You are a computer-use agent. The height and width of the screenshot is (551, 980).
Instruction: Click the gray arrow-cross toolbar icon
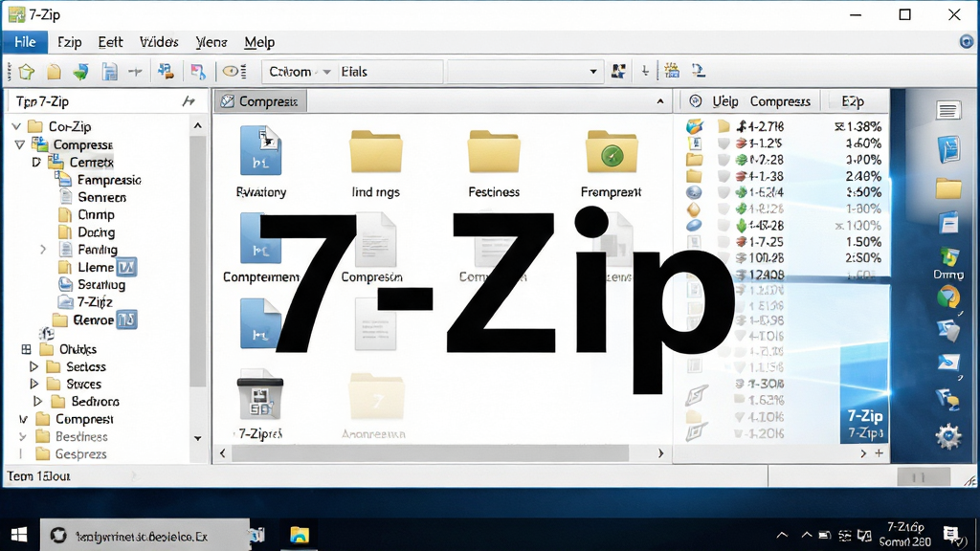click(135, 72)
